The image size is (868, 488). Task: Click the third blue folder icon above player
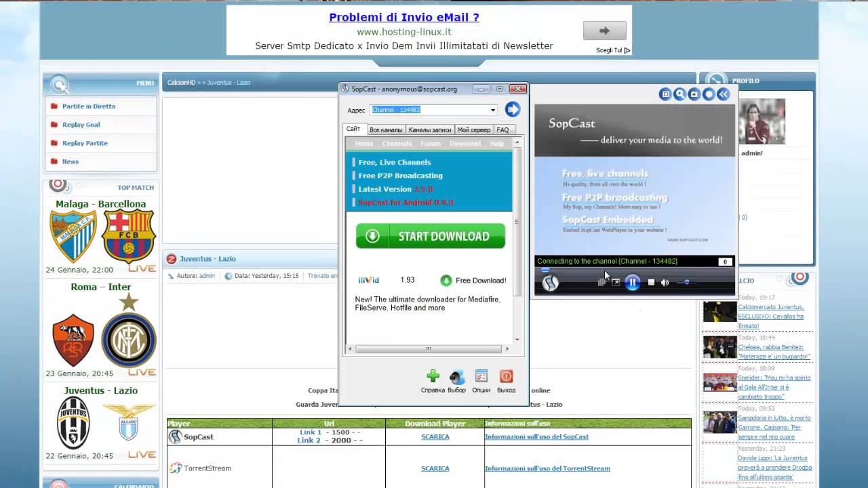click(694, 94)
